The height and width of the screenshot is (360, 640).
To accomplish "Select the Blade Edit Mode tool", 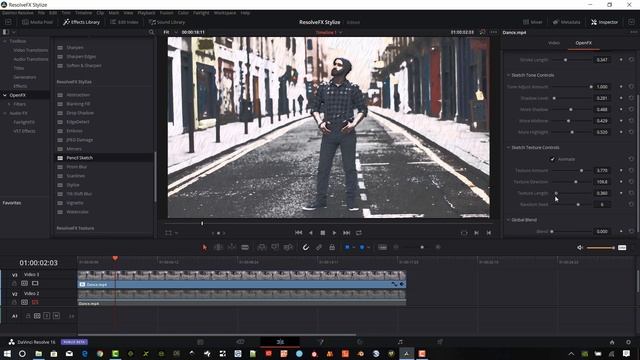I will coord(245,247).
